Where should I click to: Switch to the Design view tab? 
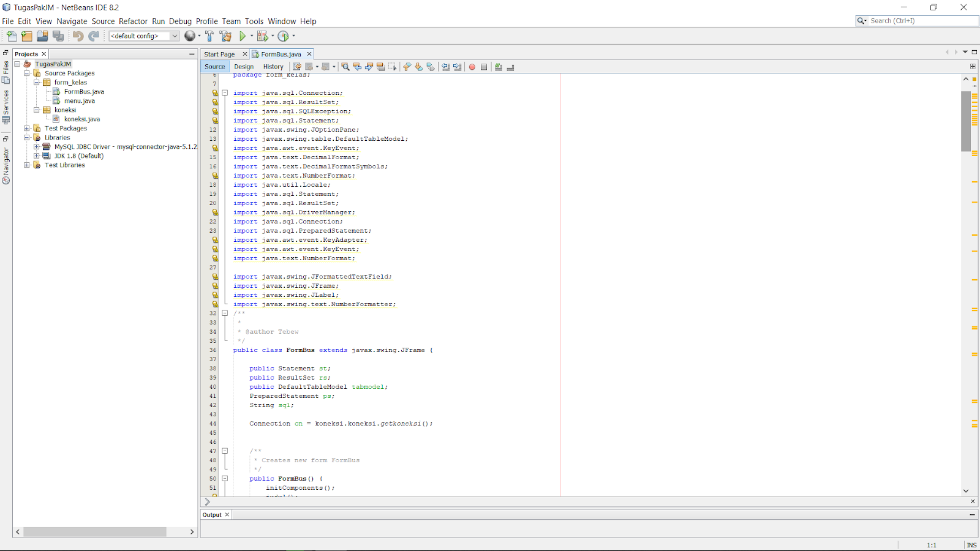pyautogui.click(x=244, y=66)
